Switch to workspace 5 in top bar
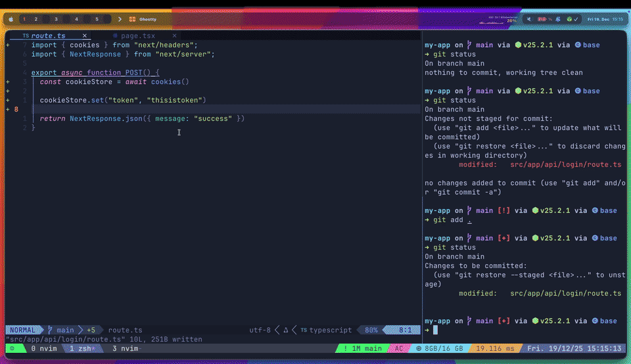Screen dimensions: 631x364 tap(97, 19)
